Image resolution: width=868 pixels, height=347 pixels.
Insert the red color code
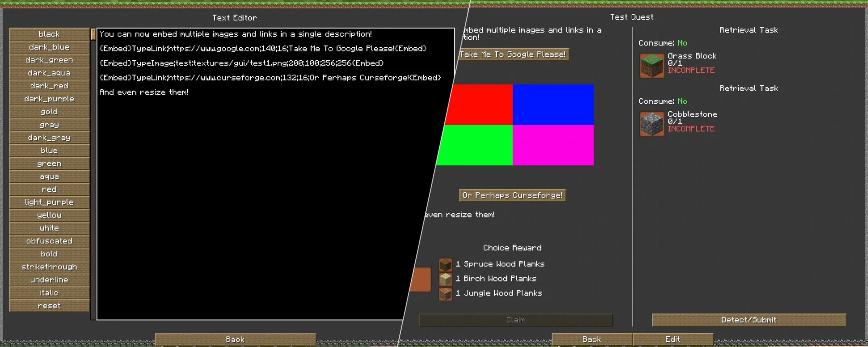tap(50, 189)
